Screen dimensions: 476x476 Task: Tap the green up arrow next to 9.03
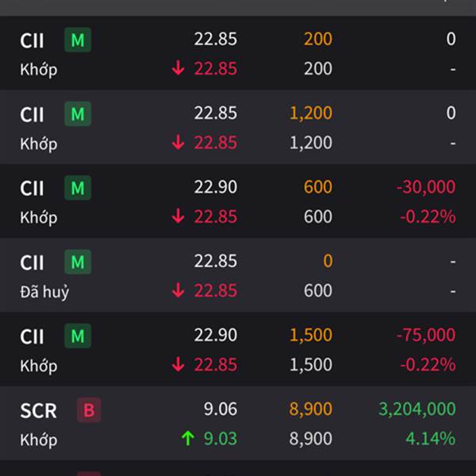(188, 439)
